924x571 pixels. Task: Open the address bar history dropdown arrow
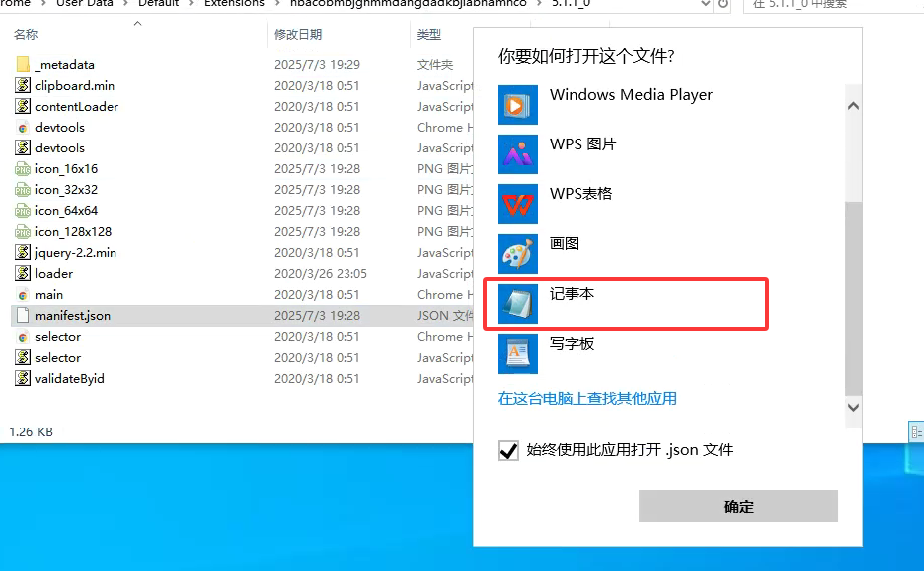tap(705, 4)
